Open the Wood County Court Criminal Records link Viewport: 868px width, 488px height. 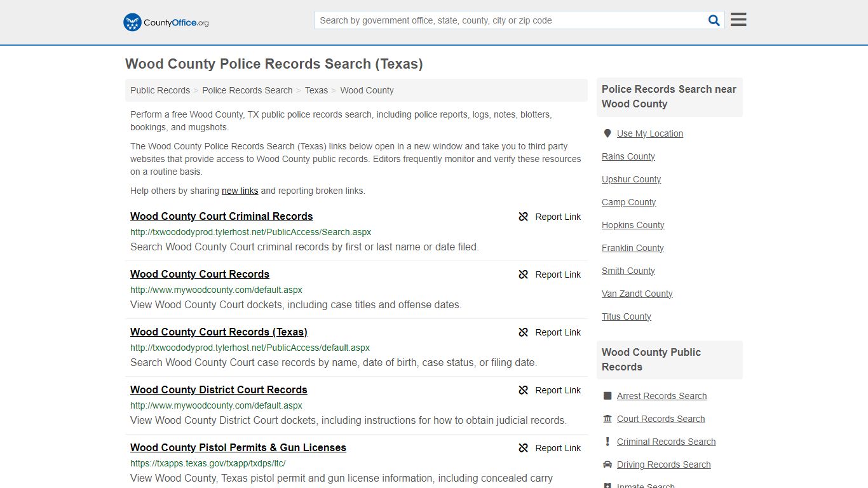coord(221,216)
